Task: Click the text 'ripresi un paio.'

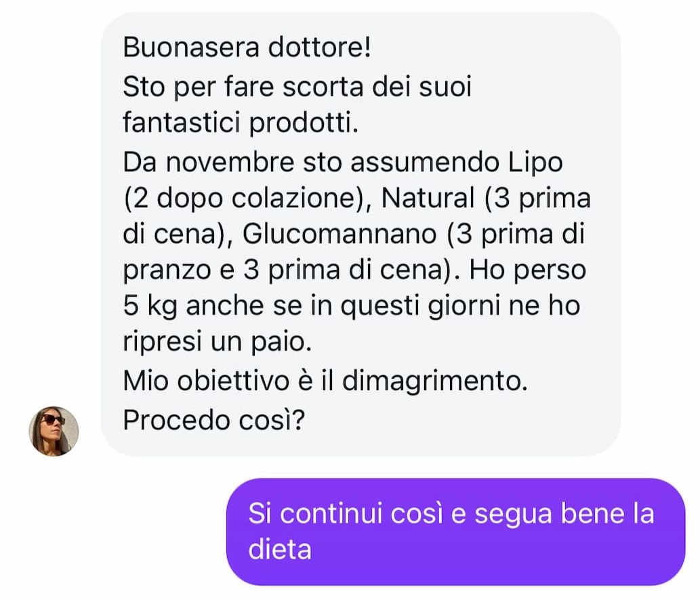Action: click(x=217, y=342)
